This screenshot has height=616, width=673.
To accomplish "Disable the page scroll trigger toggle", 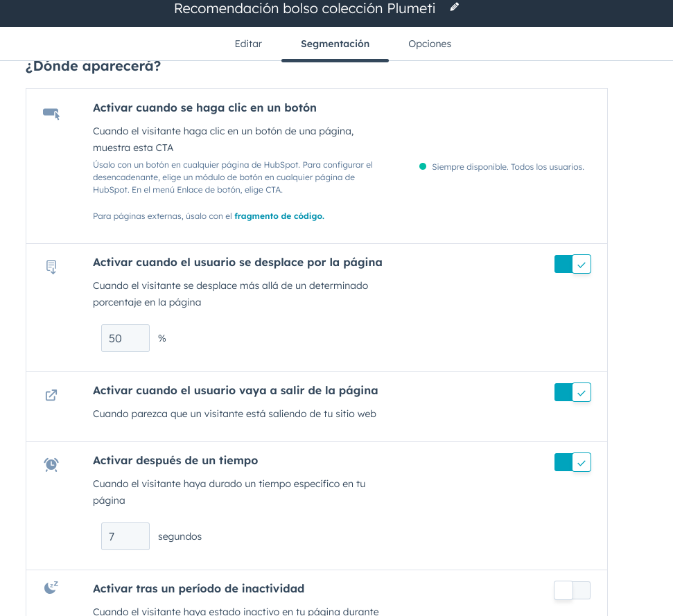I will (x=573, y=264).
